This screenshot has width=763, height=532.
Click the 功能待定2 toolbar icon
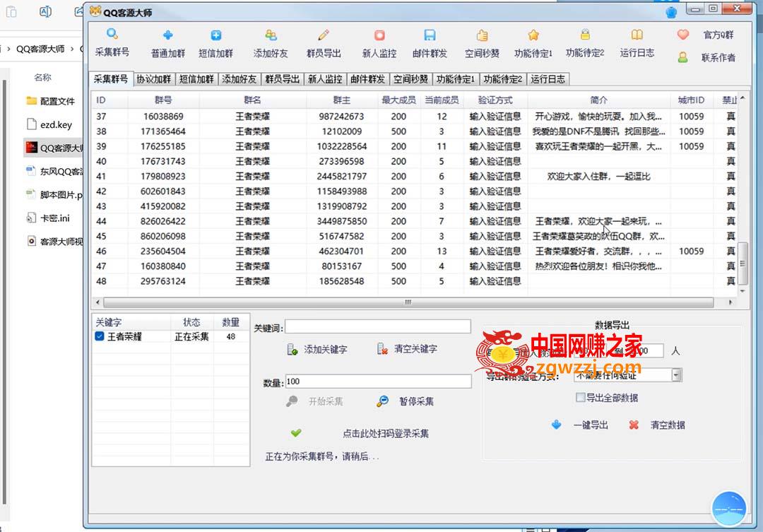(x=585, y=35)
